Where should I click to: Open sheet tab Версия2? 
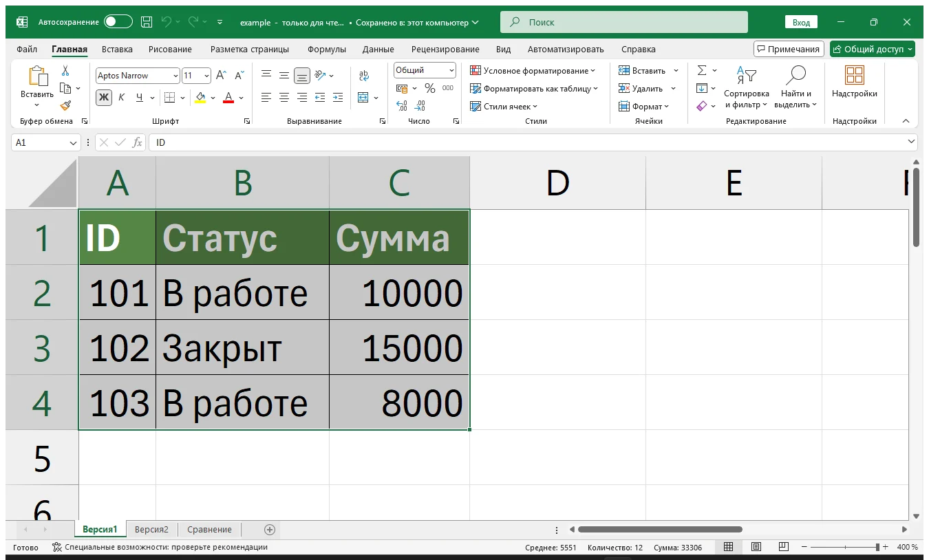click(151, 530)
